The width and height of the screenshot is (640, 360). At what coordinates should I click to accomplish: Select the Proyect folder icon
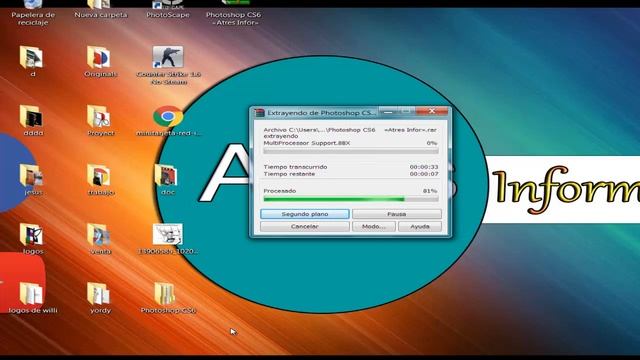(x=99, y=117)
